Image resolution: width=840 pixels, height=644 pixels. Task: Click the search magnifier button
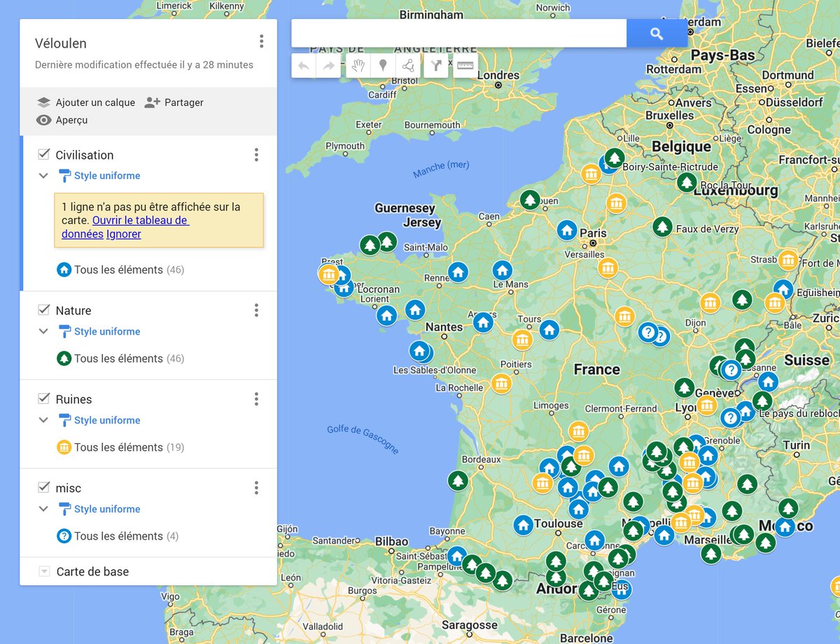tap(657, 33)
